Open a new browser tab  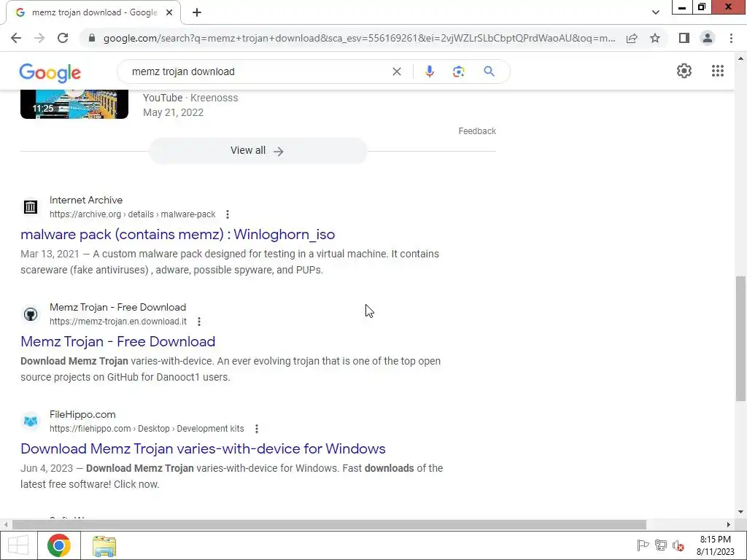pyautogui.click(x=197, y=12)
